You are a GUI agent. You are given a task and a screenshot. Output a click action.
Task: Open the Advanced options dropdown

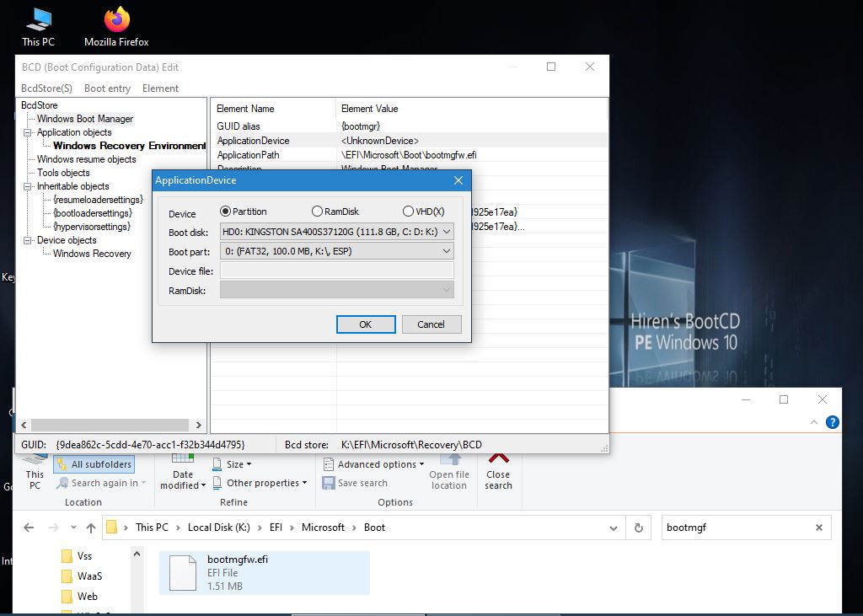376,464
